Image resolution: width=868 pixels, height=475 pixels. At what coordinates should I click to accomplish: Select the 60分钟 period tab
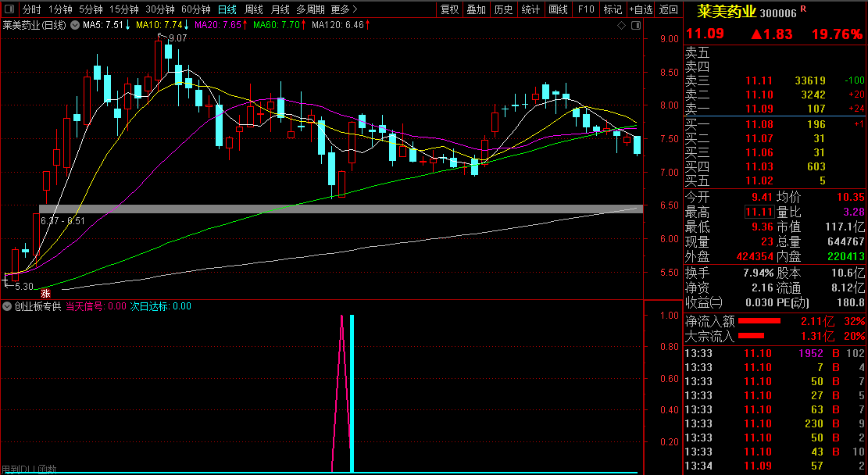[195, 9]
